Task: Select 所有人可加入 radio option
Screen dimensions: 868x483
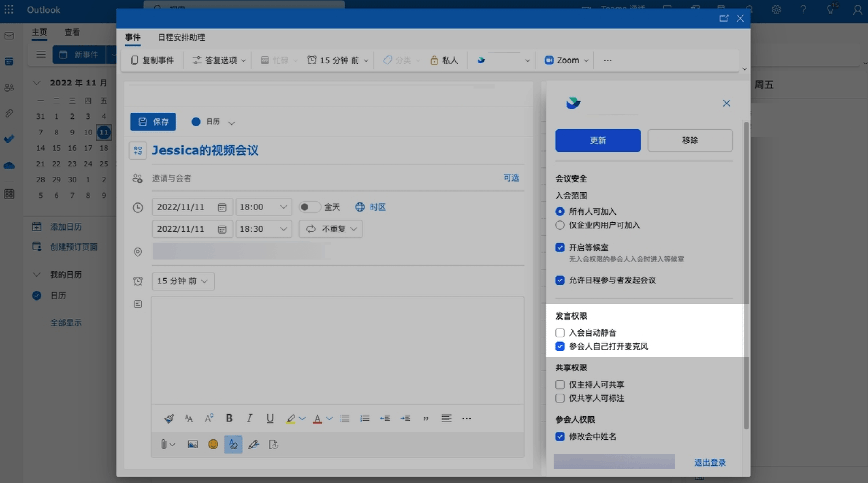Action: 560,212
